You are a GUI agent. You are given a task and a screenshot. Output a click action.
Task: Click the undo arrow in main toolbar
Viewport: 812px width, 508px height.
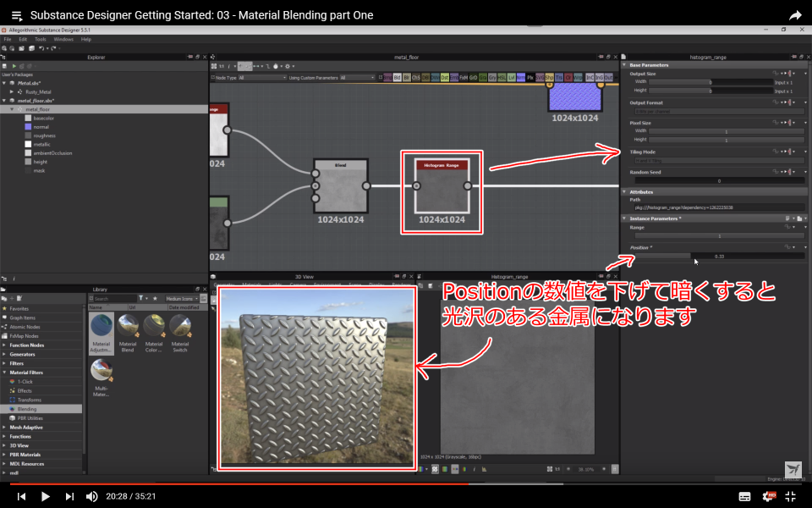(x=41, y=48)
